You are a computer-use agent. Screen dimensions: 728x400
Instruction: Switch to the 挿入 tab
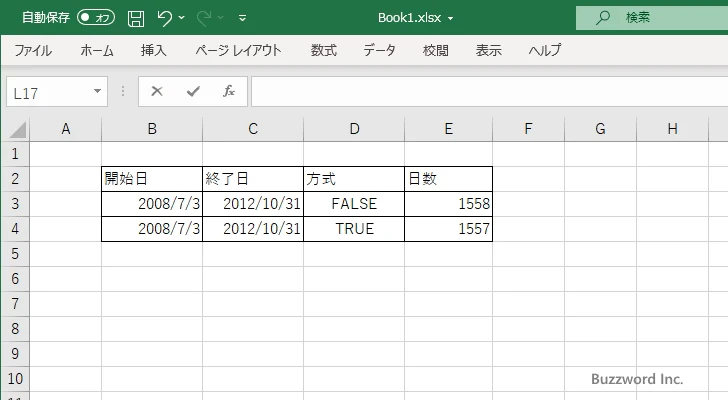click(154, 50)
